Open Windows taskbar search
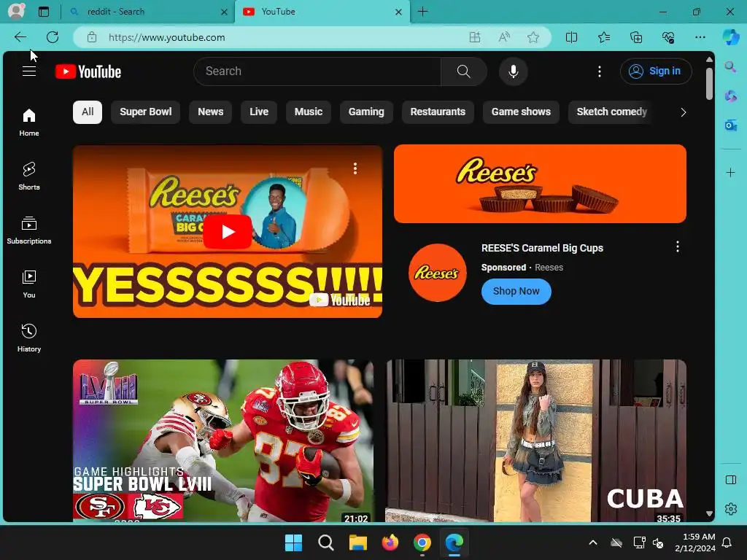The width and height of the screenshot is (747, 560). (326, 542)
